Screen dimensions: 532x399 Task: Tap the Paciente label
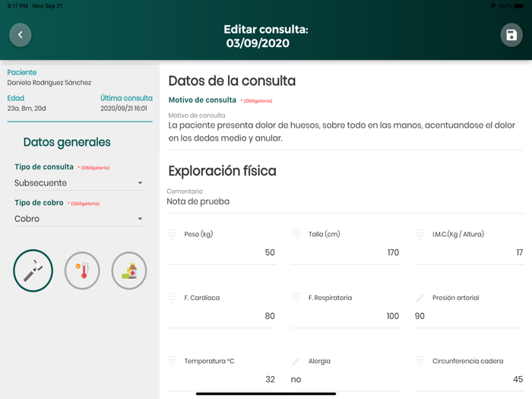coord(22,72)
